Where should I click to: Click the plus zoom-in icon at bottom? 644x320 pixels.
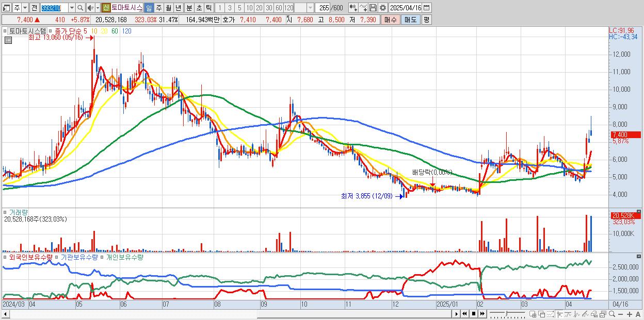pos(630,314)
